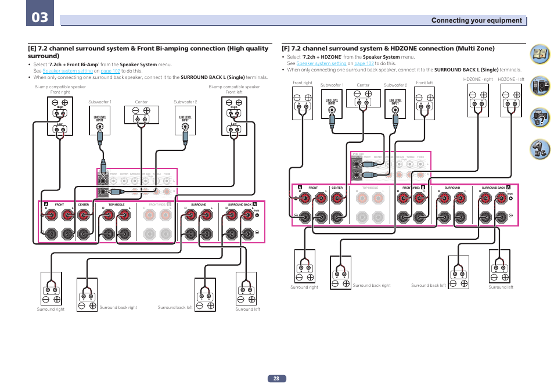554x392 pixels.
Task: Click the 'Connecting your equipment' header text
Action: tap(476, 20)
